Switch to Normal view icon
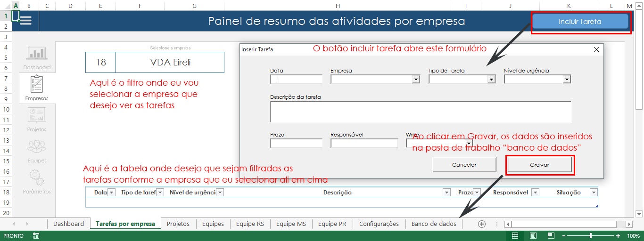The height and width of the screenshot is (241, 644). tap(515, 235)
